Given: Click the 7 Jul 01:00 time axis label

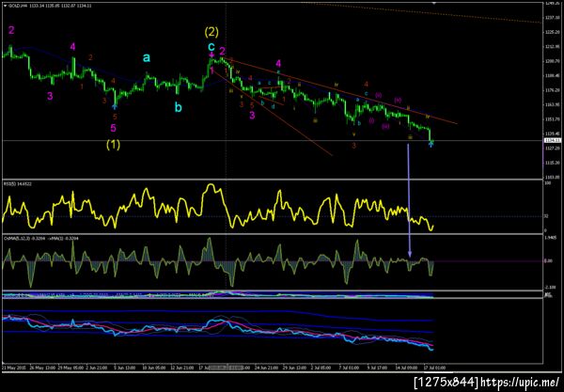Looking at the screenshot, I should tap(349, 368).
